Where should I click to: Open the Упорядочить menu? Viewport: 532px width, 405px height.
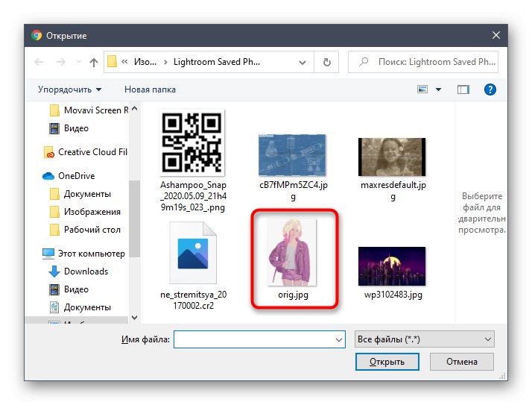pyautogui.click(x=69, y=90)
